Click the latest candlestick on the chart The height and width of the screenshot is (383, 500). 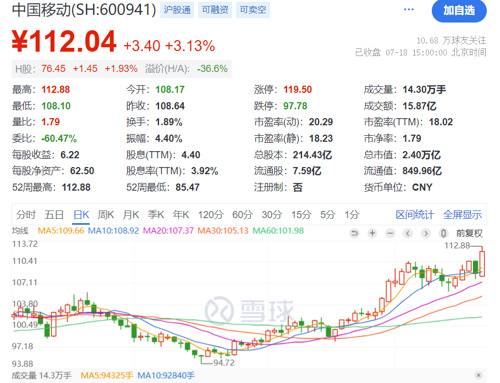pos(482,263)
